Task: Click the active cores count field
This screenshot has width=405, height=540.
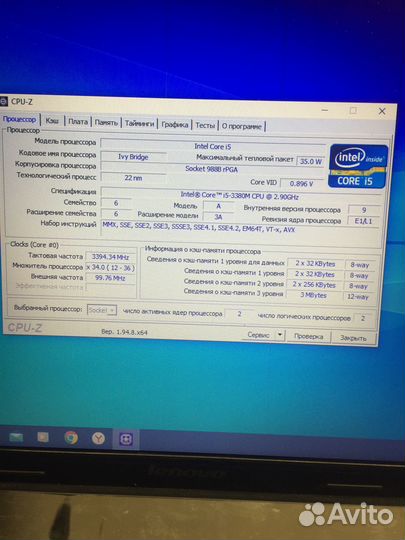Action: tap(239, 314)
